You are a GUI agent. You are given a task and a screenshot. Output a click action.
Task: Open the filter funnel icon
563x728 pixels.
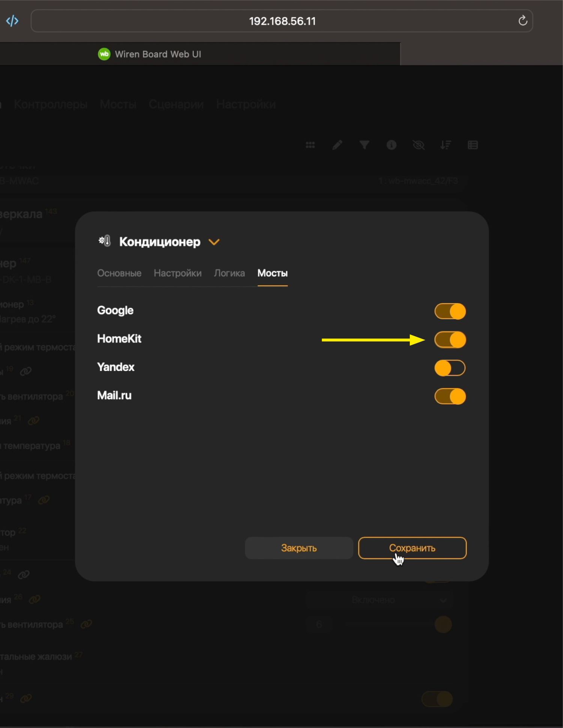coord(364,145)
